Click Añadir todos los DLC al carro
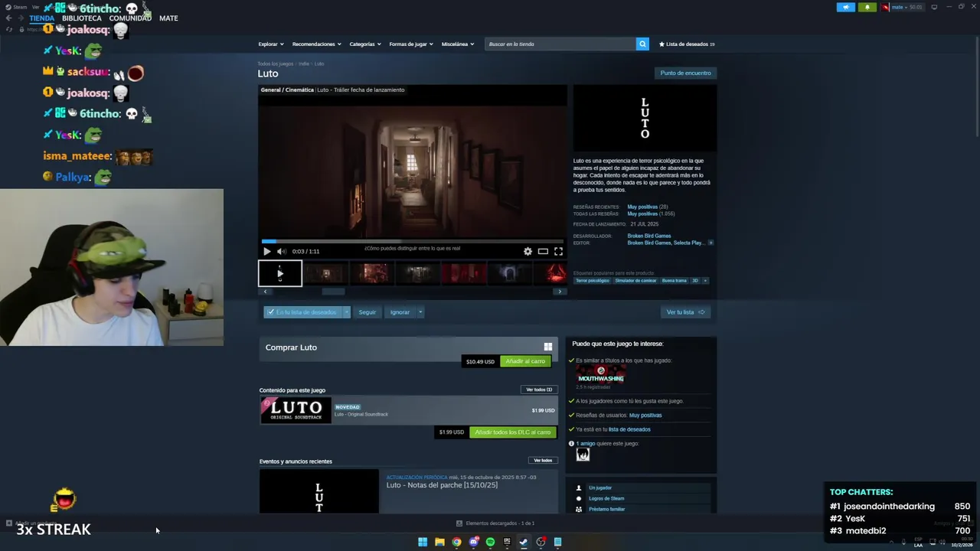Screen dimensions: 980x551 coord(512,432)
